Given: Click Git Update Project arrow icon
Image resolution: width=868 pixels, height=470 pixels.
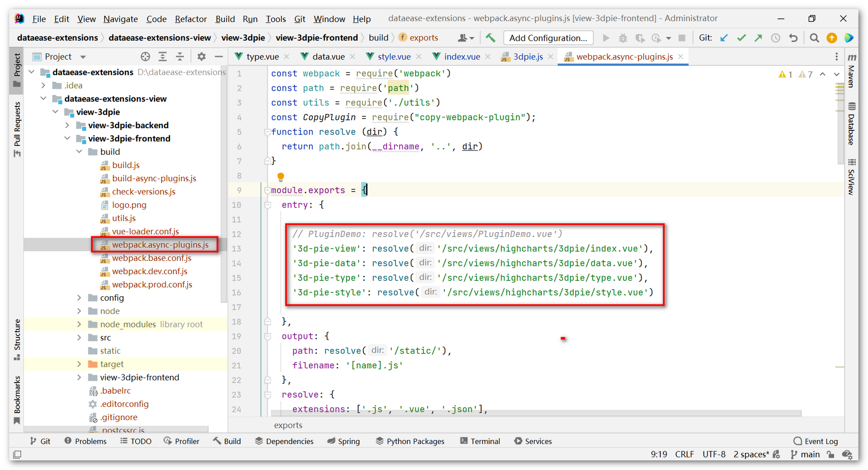Looking at the screenshot, I should tap(724, 38).
